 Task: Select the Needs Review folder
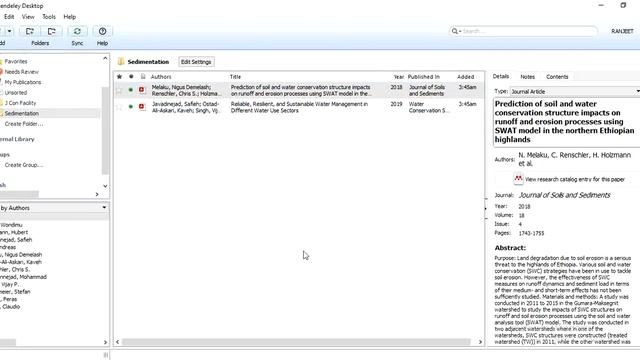(21, 72)
